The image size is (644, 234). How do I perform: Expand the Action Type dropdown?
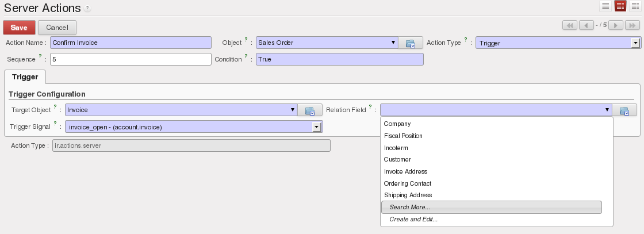635,43
